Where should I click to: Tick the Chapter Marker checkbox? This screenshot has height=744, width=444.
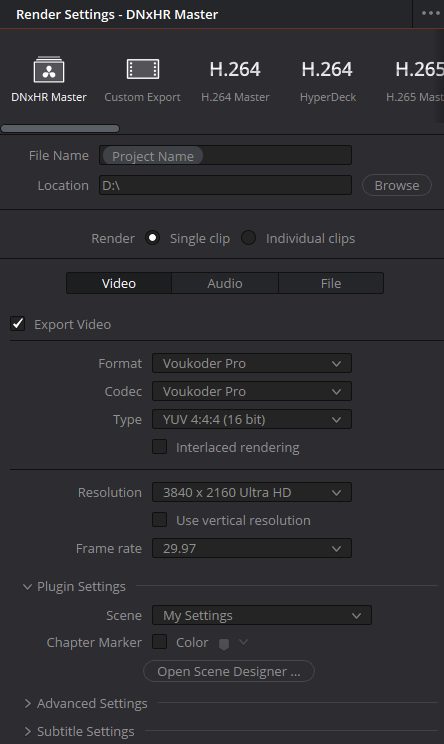pos(159,642)
